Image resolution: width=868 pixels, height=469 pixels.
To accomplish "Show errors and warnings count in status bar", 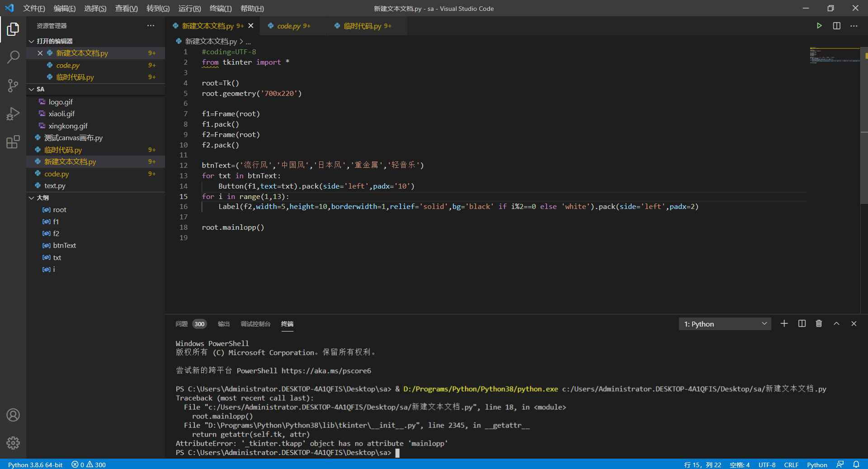I will click(89, 464).
